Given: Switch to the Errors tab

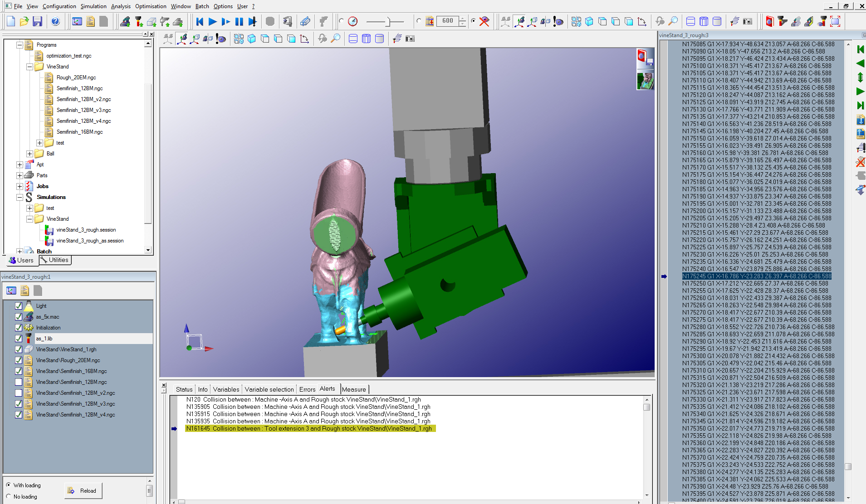Looking at the screenshot, I should pos(307,389).
